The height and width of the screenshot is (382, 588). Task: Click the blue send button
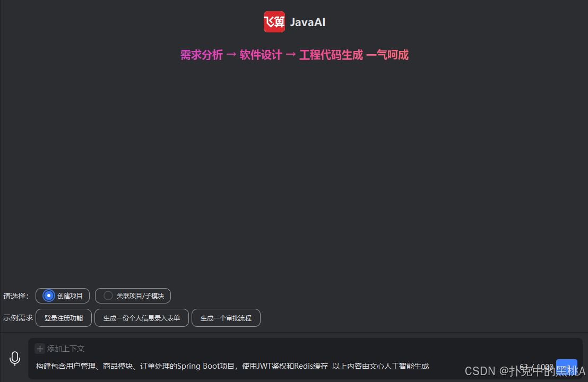point(567,366)
